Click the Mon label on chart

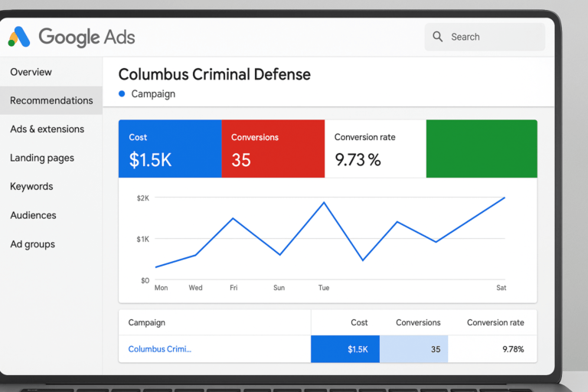click(x=162, y=288)
